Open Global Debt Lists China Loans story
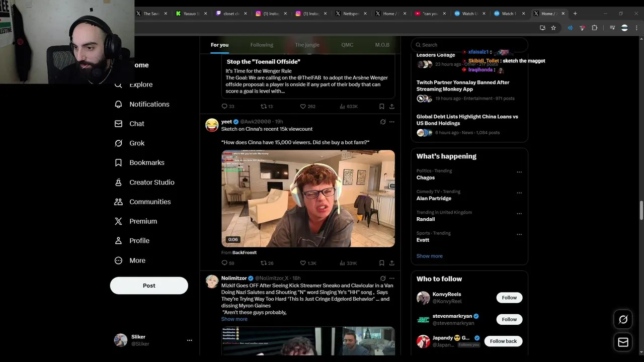Image resolution: width=644 pixels, height=362 pixels. [467, 120]
